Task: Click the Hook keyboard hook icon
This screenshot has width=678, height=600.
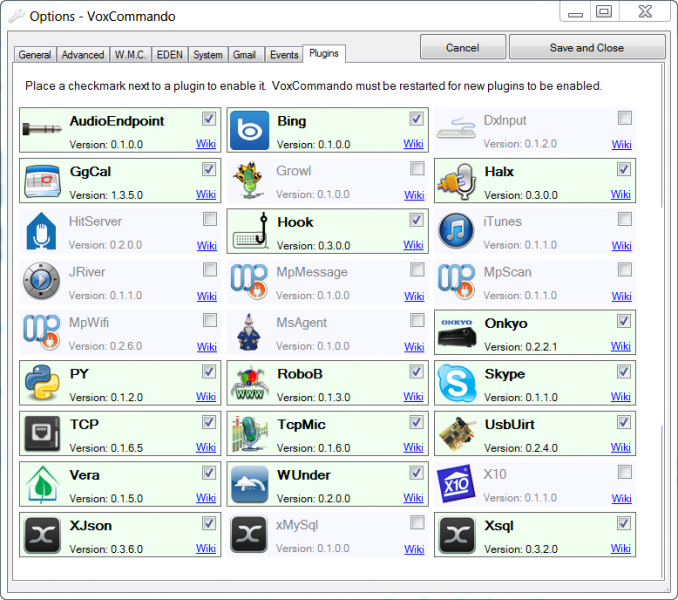Action: click(251, 231)
